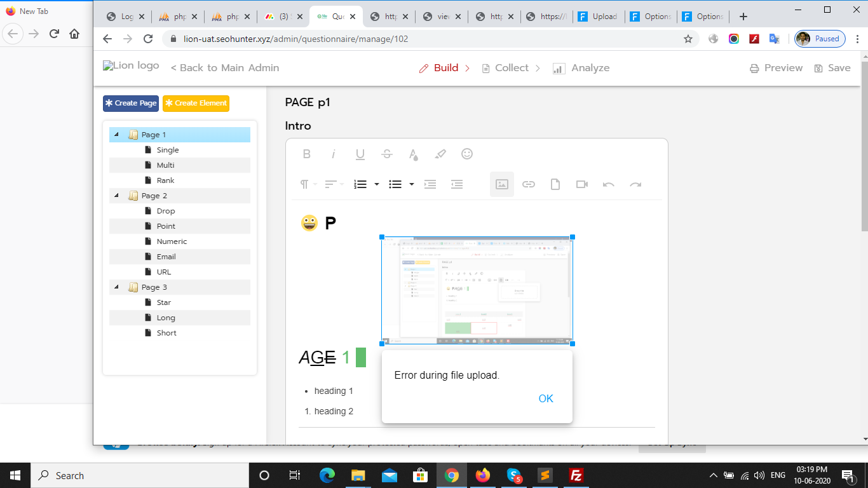The width and height of the screenshot is (868, 488).
Task: Click Flash extension icon in Chrome
Action: pyautogui.click(x=754, y=39)
